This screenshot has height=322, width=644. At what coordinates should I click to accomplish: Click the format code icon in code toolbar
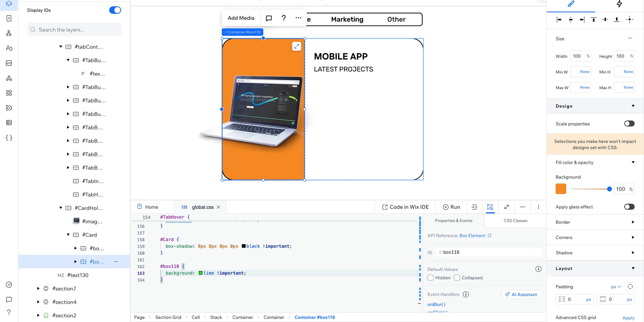(x=474, y=207)
